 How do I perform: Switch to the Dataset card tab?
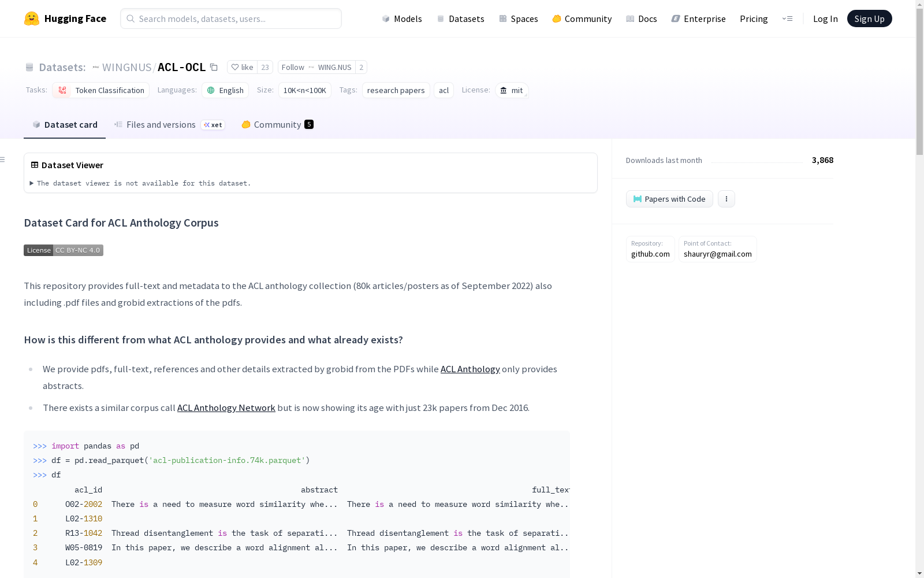point(65,125)
